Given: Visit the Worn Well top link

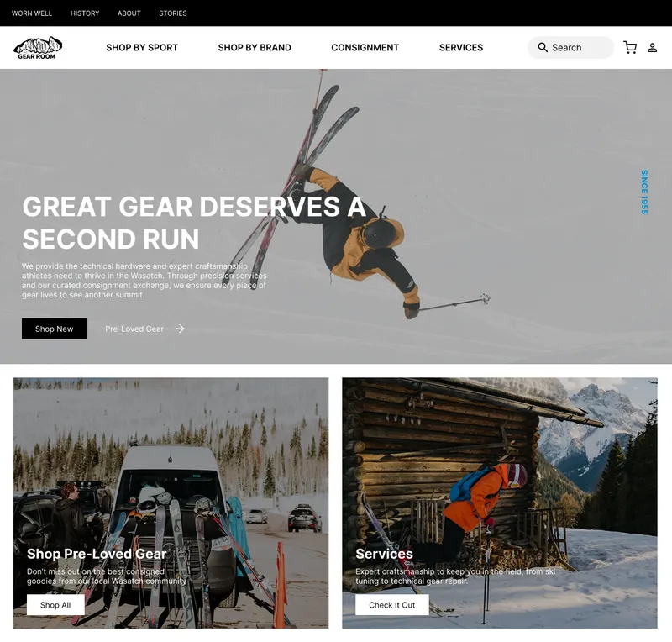Looking at the screenshot, I should (32, 13).
